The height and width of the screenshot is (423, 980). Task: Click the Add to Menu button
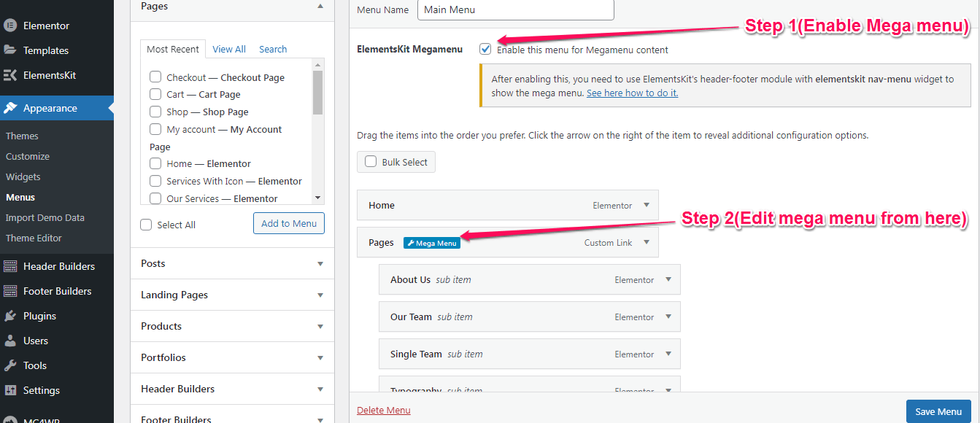pos(289,223)
